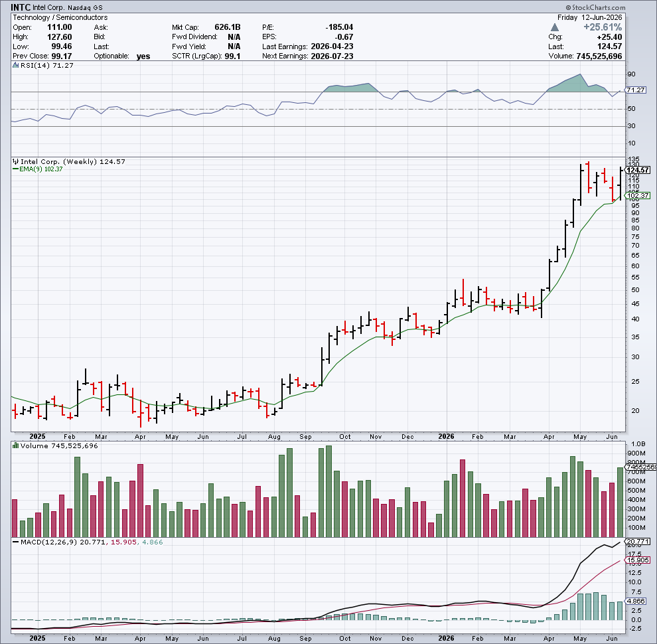Click the 'Nasdaq GS' exchange label
The width and height of the screenshot is (657, 644).
85,7
